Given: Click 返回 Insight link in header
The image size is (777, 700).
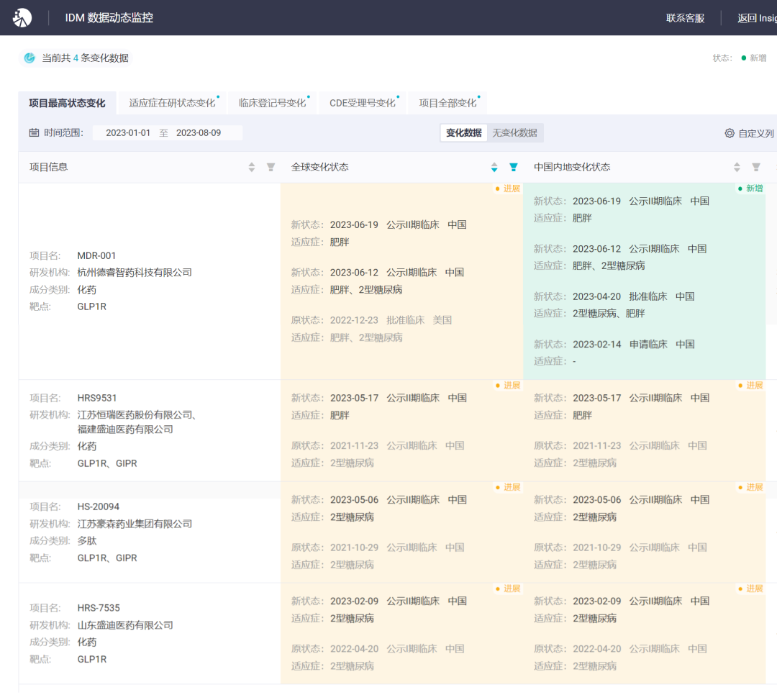Looking at the screenshot, I should [757, 18].
